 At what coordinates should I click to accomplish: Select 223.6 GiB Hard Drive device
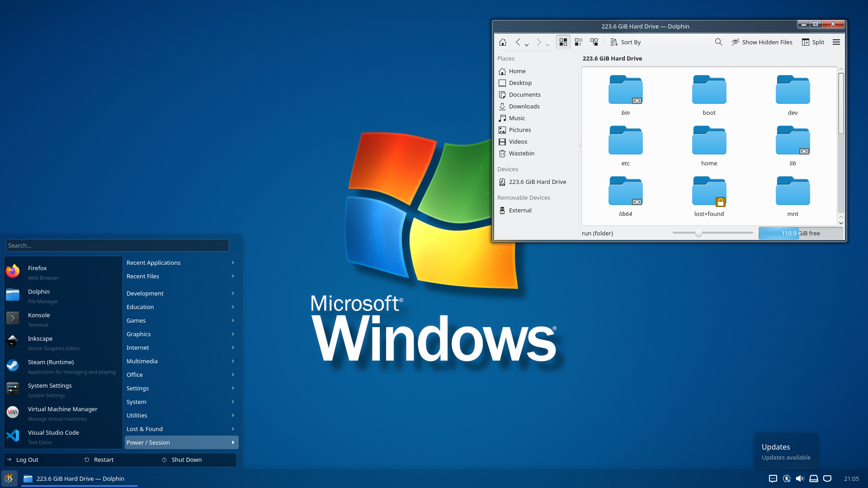coord(536,182)
